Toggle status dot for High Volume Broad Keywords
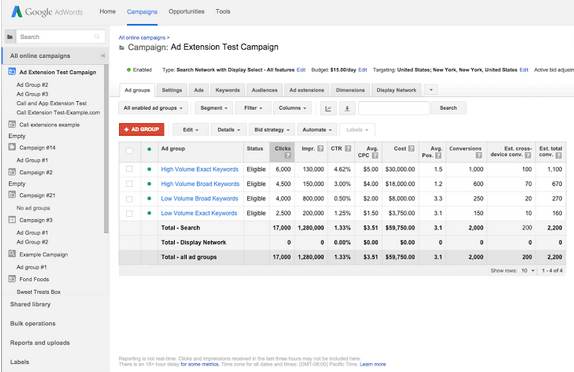Image resolution: width=574 pixels, height=372 pixels. (x=149, y=184)
